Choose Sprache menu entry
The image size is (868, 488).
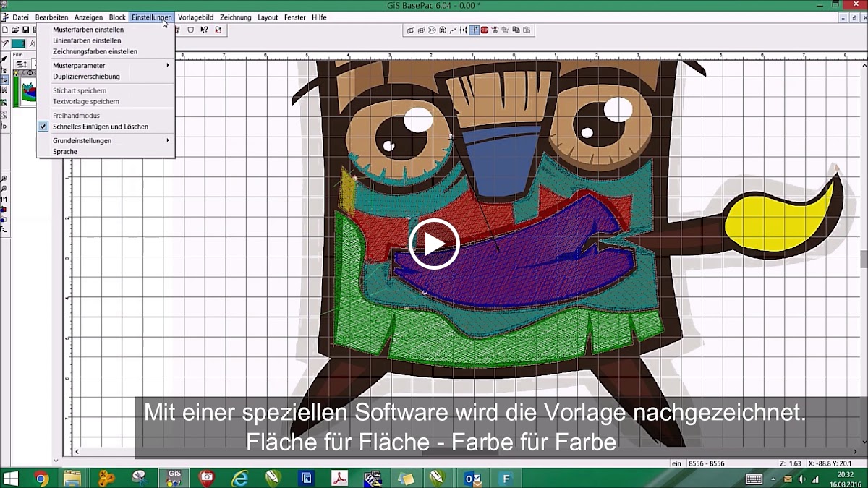pos(106,152)
